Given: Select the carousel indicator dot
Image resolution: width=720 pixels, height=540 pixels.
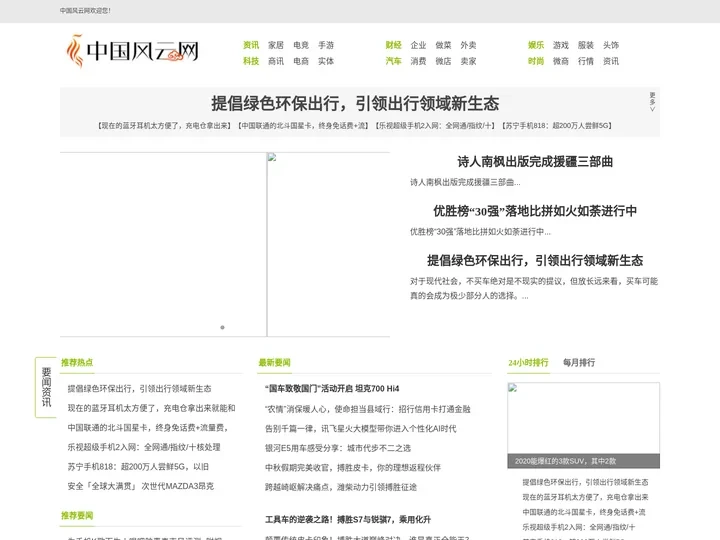Looking at the screenshot, I should 222,327.
